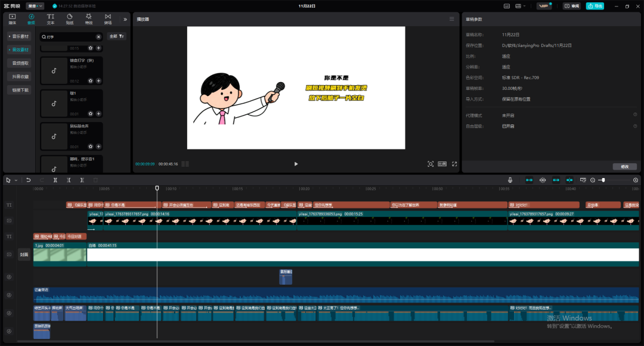Screen dimensions: 644x346
Task: Toggle main track magnet snapping on the timeline
Action: (x=529, y=180)
